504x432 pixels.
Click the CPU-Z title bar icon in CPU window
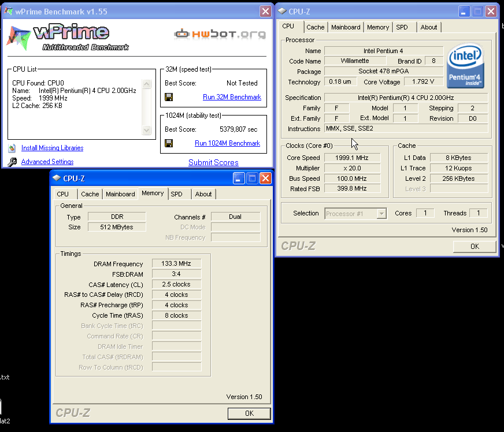(x=282, y=11)
